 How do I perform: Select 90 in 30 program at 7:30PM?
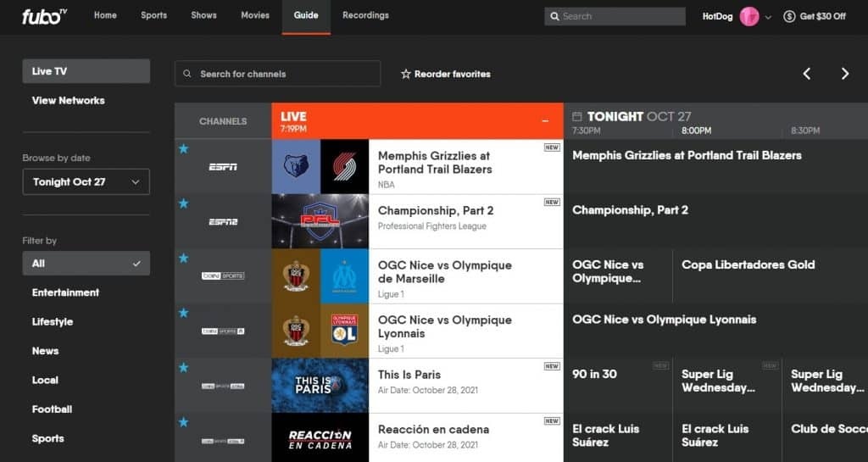[618, 386]
